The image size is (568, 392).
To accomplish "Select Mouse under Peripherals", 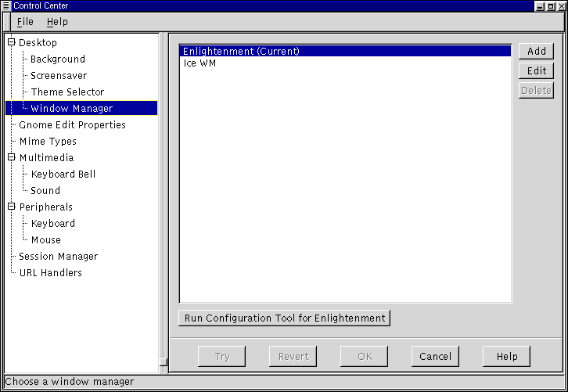I will tap(45, 239).
